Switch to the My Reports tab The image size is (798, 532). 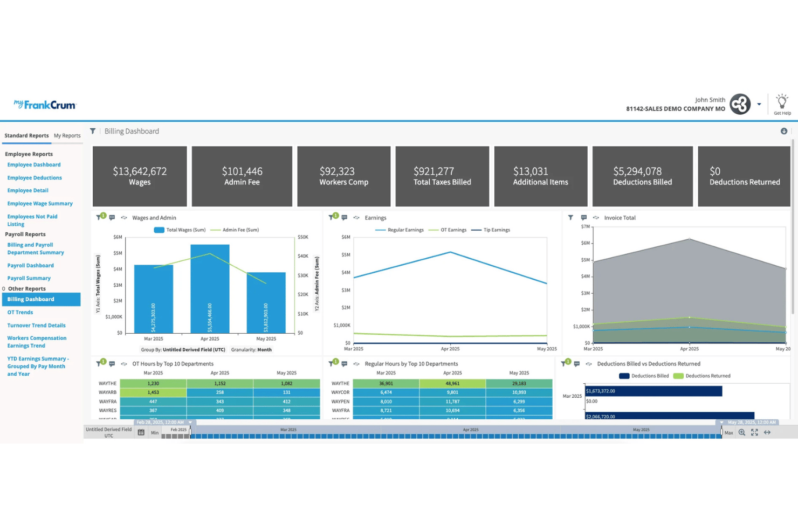pos(67,136)
